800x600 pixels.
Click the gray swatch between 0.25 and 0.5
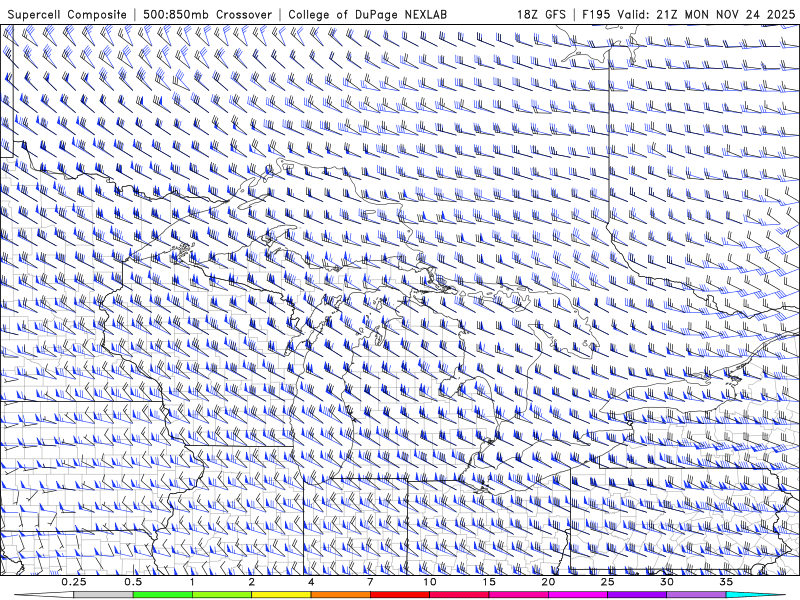coord(103,595)
